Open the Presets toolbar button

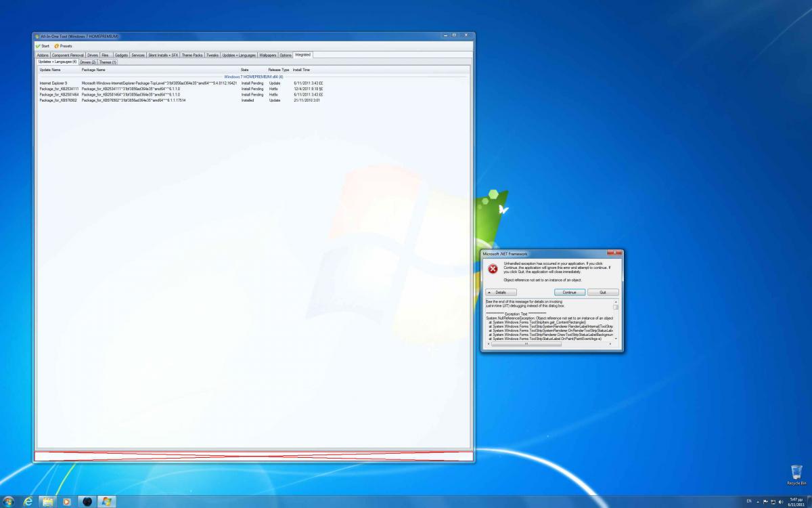(x=63, y=46)
